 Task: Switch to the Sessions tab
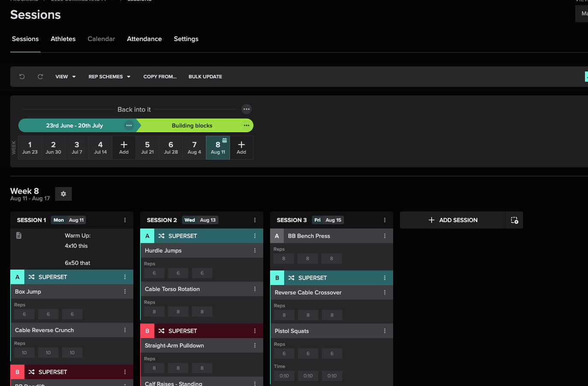point(25,39)
